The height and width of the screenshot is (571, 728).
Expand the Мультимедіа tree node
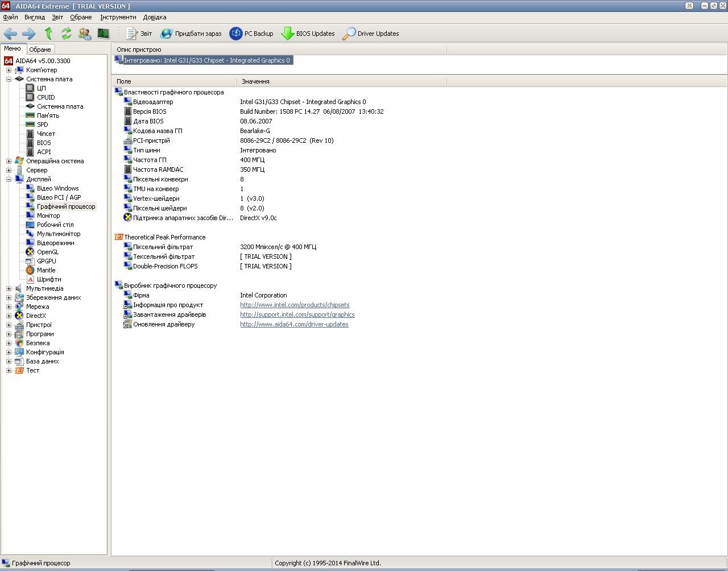9,288
